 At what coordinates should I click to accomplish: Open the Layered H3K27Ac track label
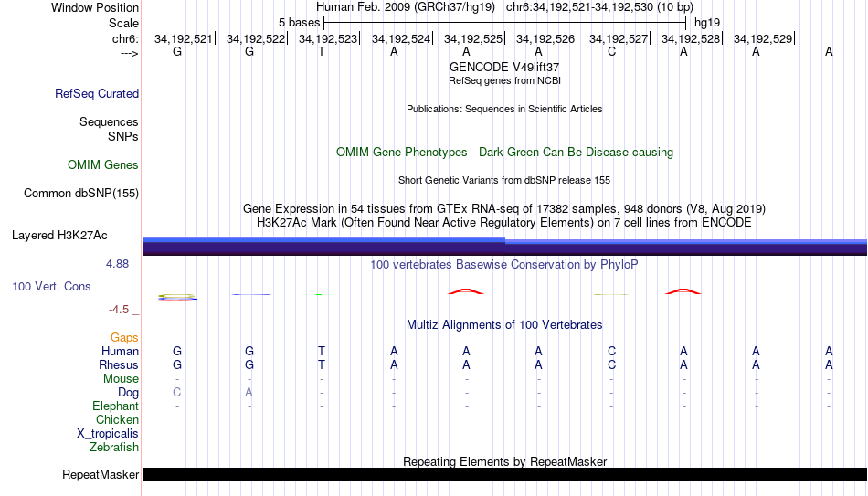(x=59, y=236)
